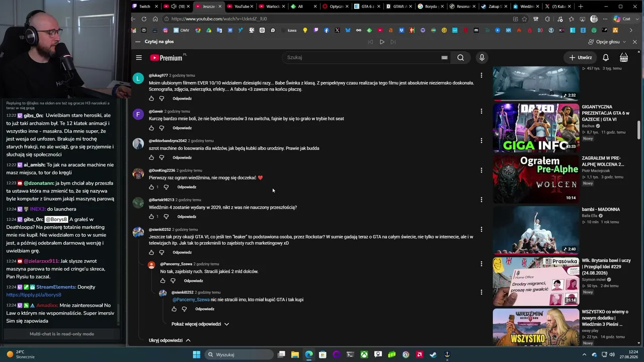Expand more replies with Pokaż więcej odpowiedzi
Screen dimensions: 644x362
(x=200, y=324)
